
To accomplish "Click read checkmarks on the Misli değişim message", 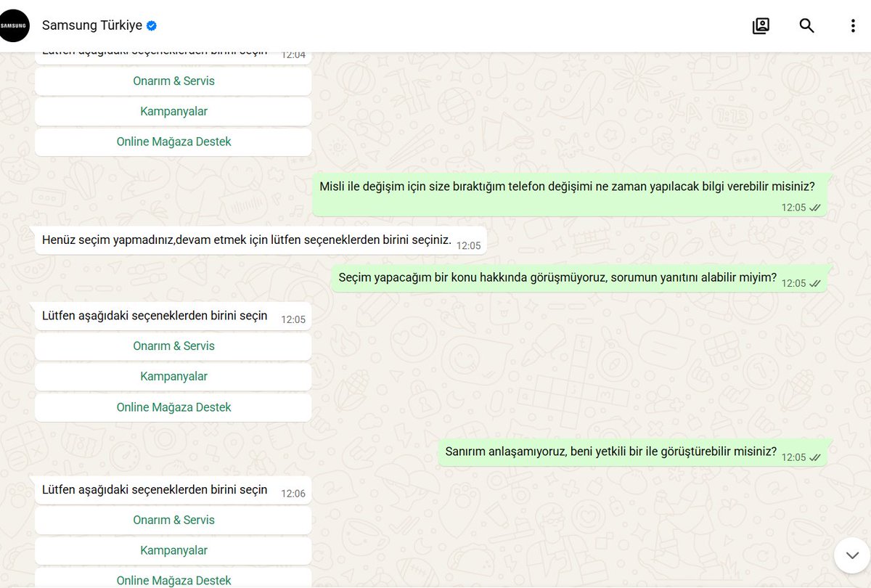I will point(815,208).
